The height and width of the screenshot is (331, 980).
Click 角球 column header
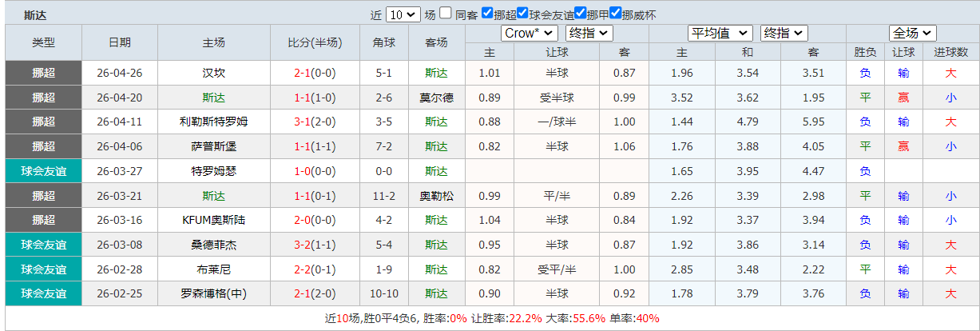pos(384,42)
